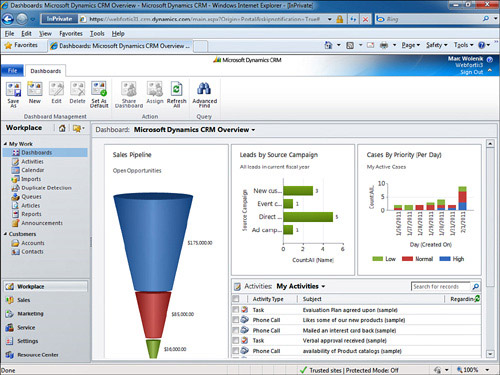Check the Likes some of our new products row
The width and height of the screenshot is (500, 375).
[x=236, y=320]
